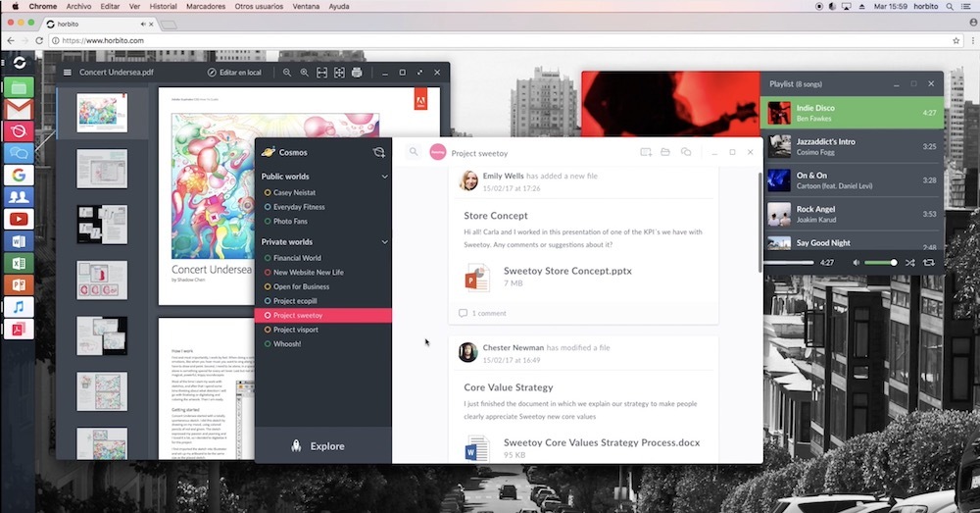This screenshot has height=513, width=980.
Task: Select Project visport in Private worlds
Action: 295,330
